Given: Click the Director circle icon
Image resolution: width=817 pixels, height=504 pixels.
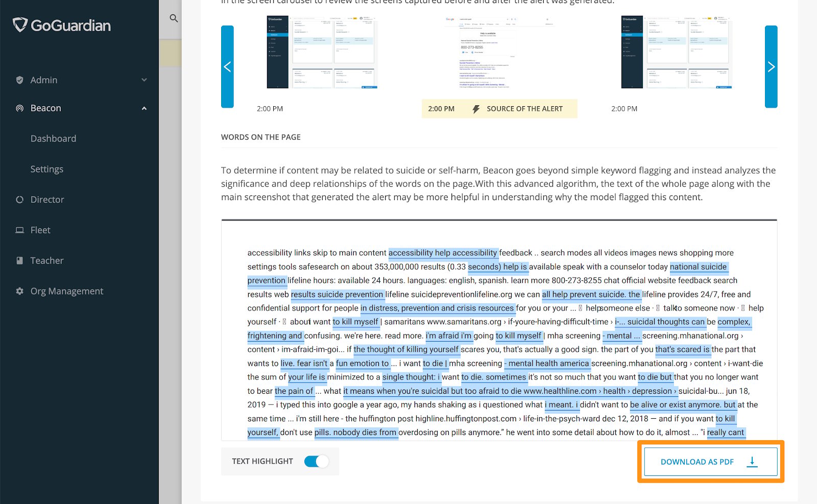Looking at the screenshot, I should pyautogui.click(x=19, y=200).
